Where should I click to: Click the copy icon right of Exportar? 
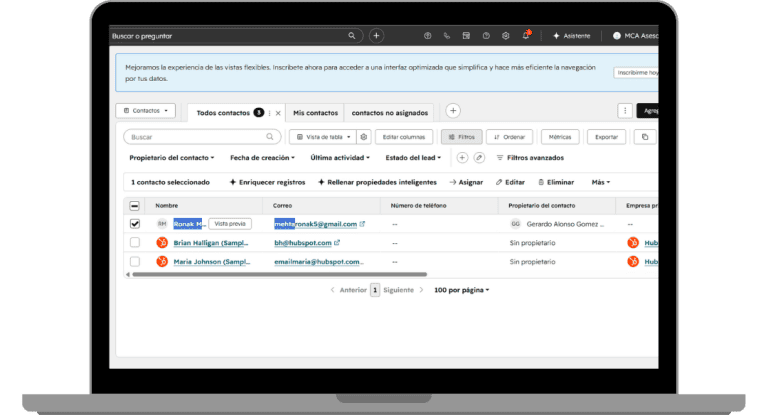645,137
